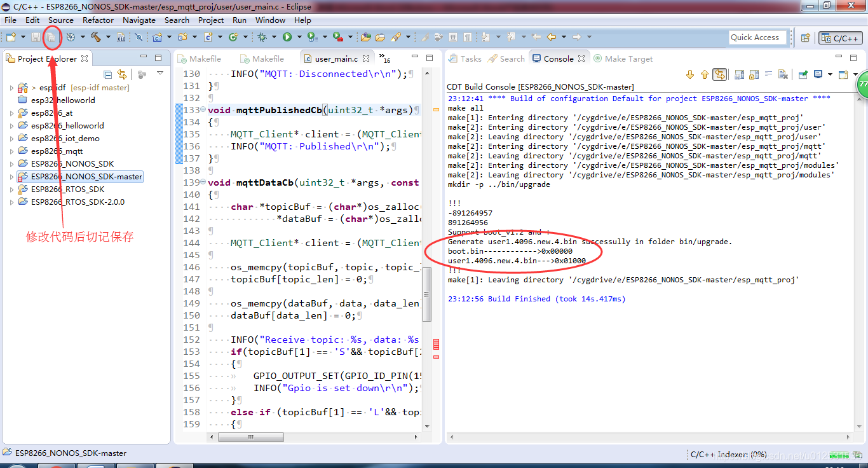Screen dimensions: 868x468
Task: Click the binary 010 toolbar icon
Action: pyautogui.click(x=121, y=38)
